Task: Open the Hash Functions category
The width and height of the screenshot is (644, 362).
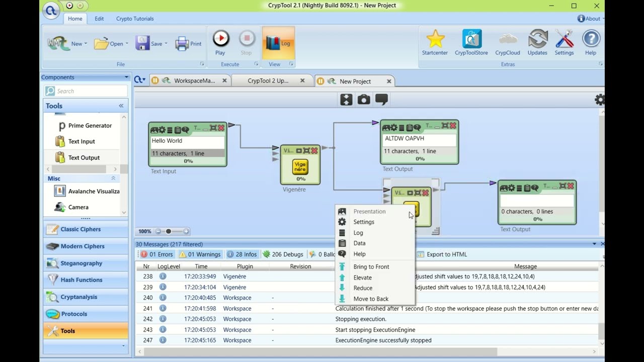Action: (x=86, y=280)
